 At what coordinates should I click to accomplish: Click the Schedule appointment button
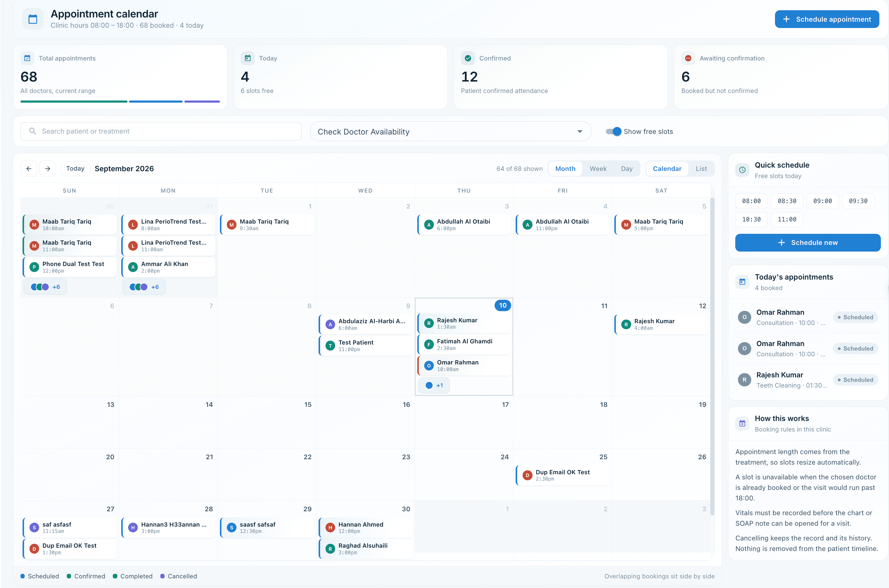(x=827, y=19)
